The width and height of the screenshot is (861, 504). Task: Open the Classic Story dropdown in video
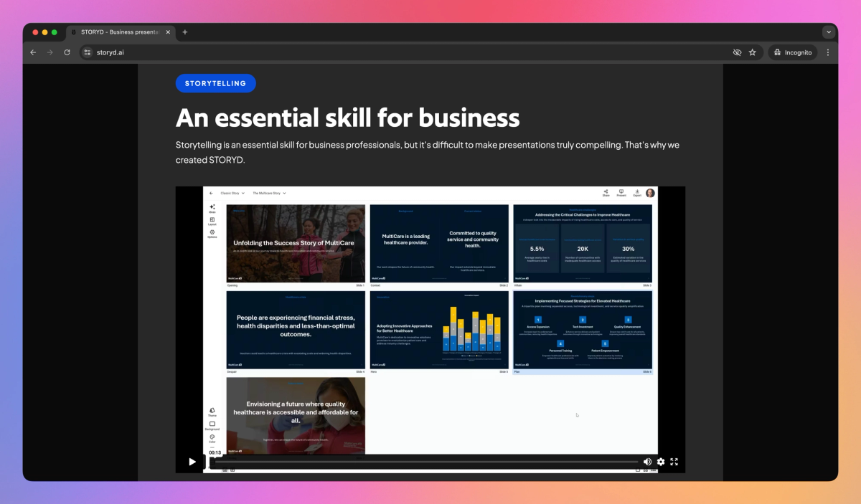[x=232, y=193]
